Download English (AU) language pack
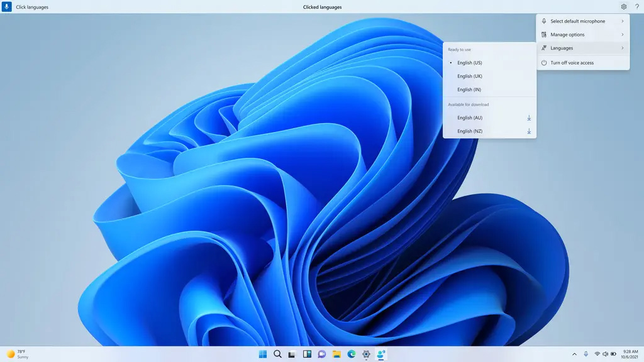 (x=529, y=118)
